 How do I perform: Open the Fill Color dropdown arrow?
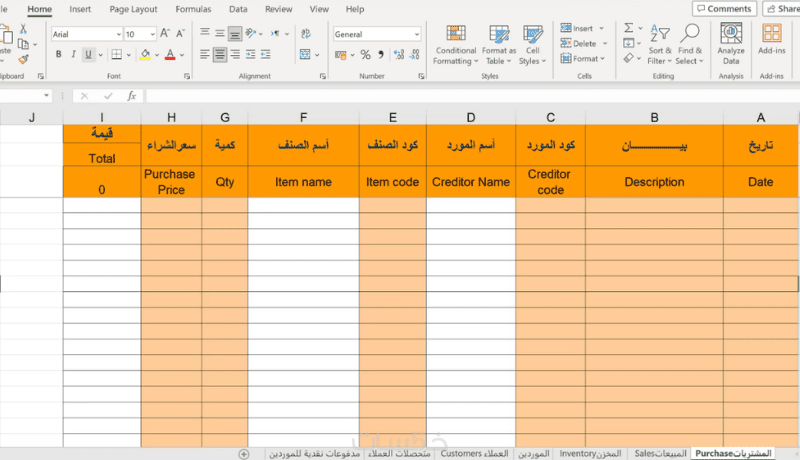coord(157,55)
